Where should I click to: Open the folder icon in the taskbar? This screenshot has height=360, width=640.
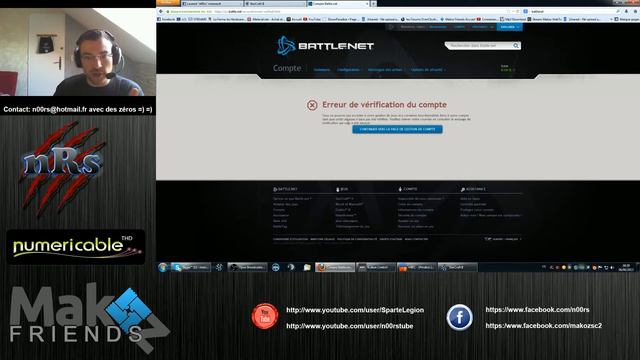tap(307, 267)
